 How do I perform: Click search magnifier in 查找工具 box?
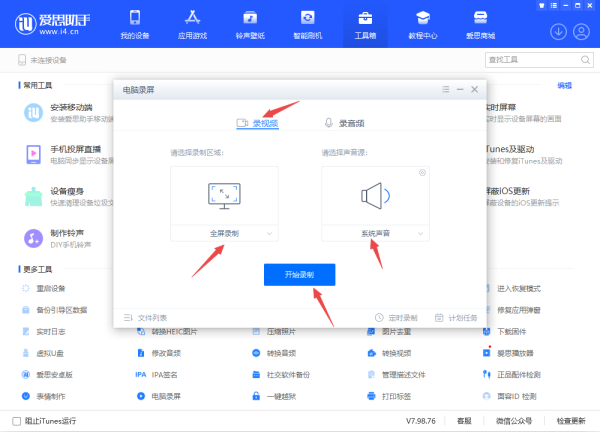pos(585,60)
